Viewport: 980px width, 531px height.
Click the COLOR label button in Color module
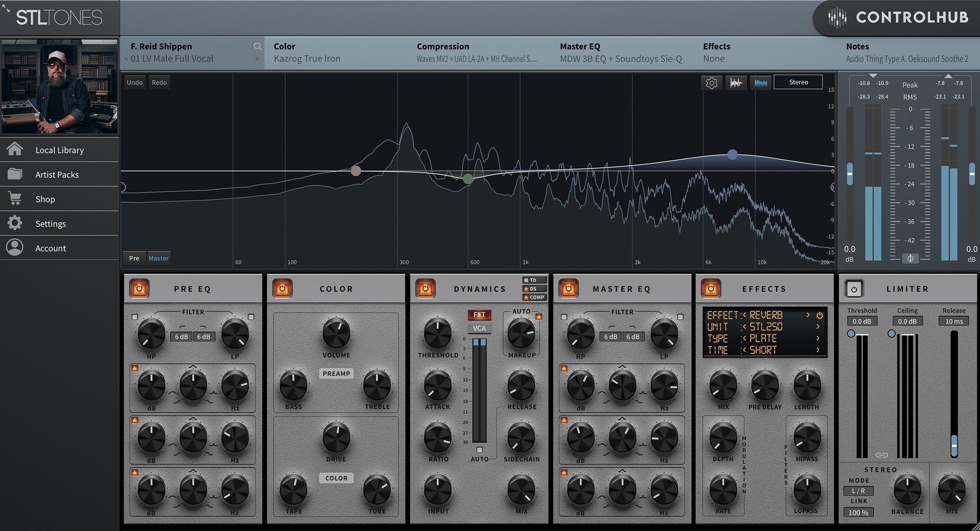[x=336, y=478]
